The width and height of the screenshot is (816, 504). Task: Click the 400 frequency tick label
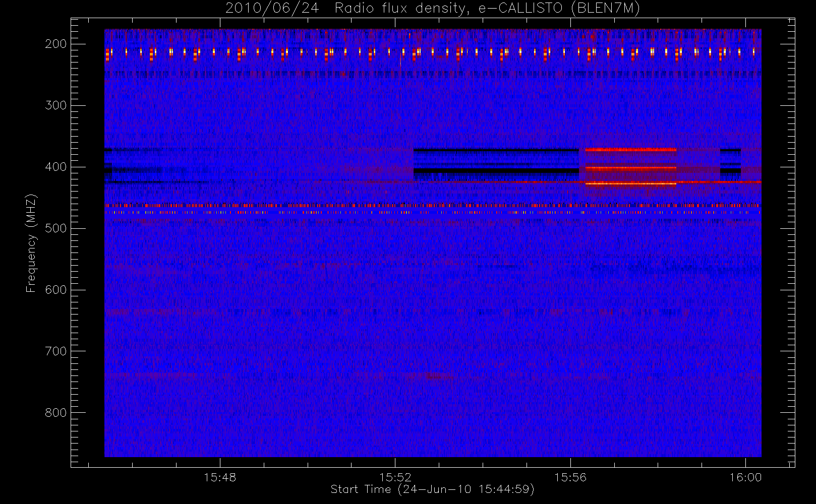pyautogui.click(x=56, y=167)
